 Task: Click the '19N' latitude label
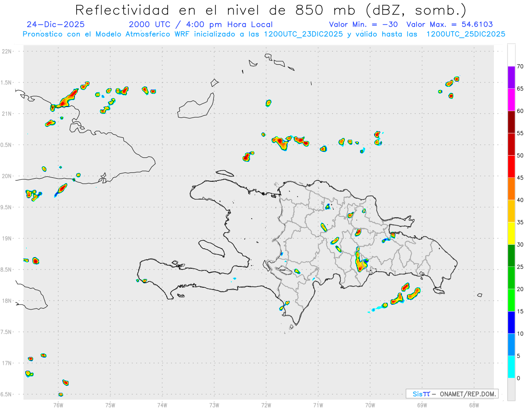pos(7,239)
